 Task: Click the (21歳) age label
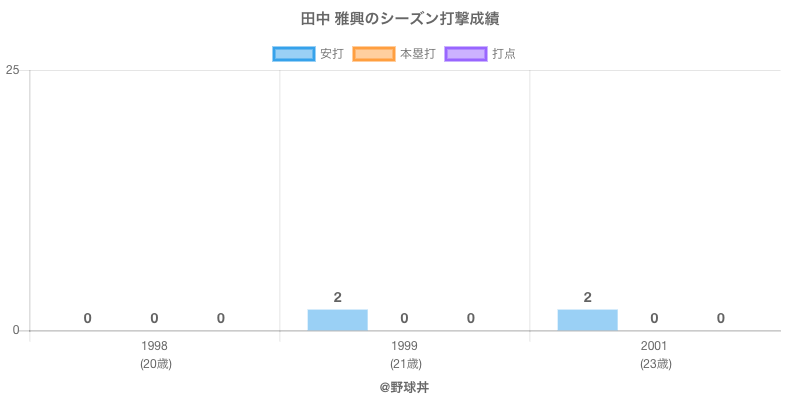[405, 363]
